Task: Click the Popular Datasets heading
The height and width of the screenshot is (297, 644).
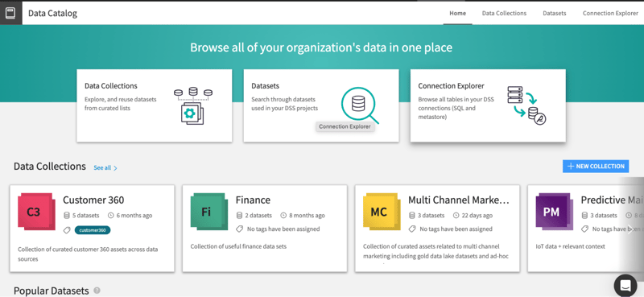Action: pyautogui.click(x=52, y=291)
